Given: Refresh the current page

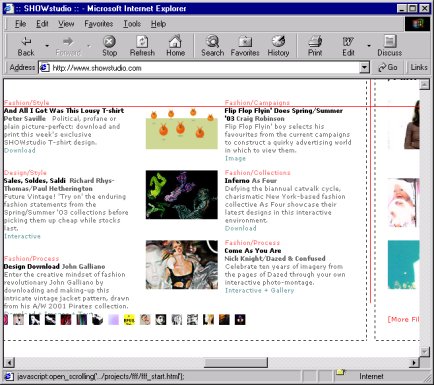Looking at the screenshot, I should [142, 46].
